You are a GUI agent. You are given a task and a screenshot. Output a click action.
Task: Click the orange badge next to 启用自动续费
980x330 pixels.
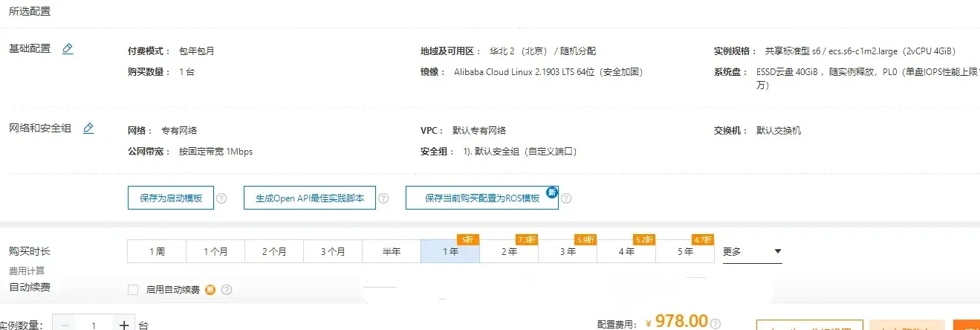tap(210, 290)
